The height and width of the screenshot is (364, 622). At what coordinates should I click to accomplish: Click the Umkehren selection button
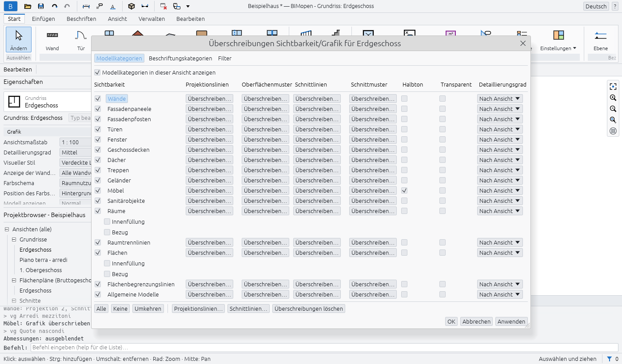pos(148,309)
